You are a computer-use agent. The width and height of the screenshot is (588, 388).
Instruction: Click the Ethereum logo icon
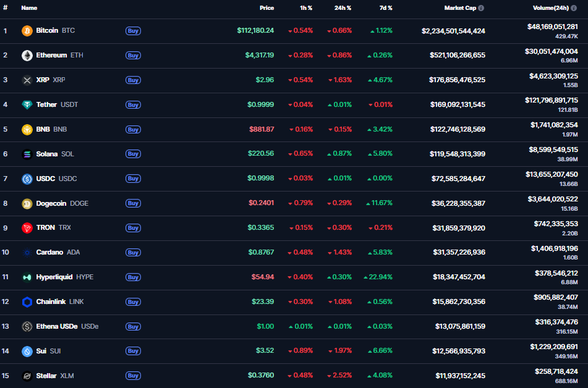pyautogui.click(x=27, y=55)
